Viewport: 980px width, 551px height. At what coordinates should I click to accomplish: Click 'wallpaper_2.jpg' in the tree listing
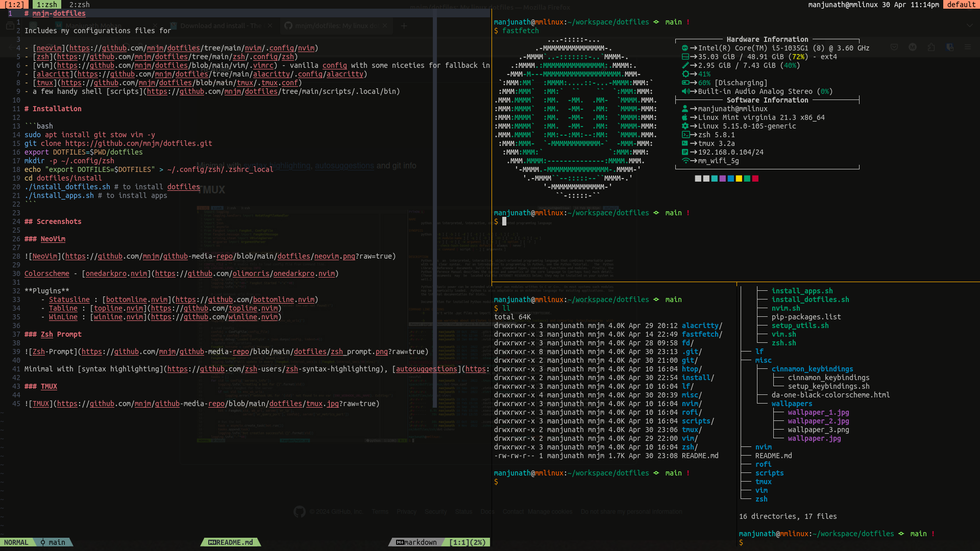(x=819, y=421)
